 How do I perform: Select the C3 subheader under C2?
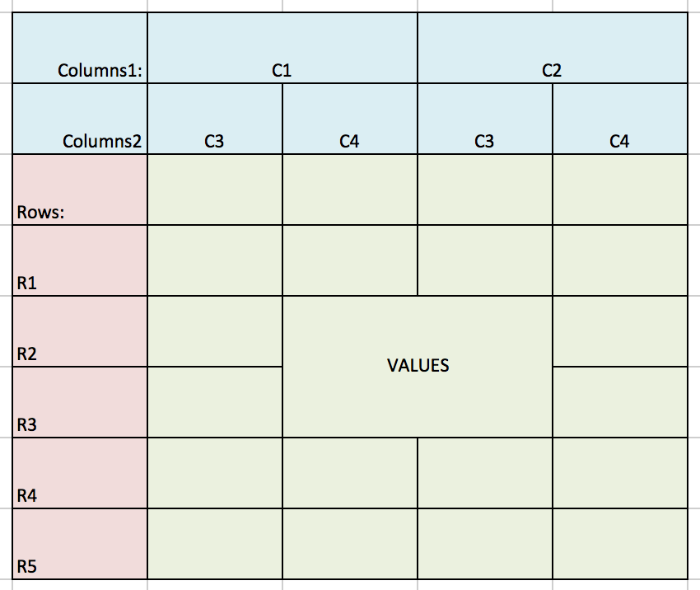[484, 119]
